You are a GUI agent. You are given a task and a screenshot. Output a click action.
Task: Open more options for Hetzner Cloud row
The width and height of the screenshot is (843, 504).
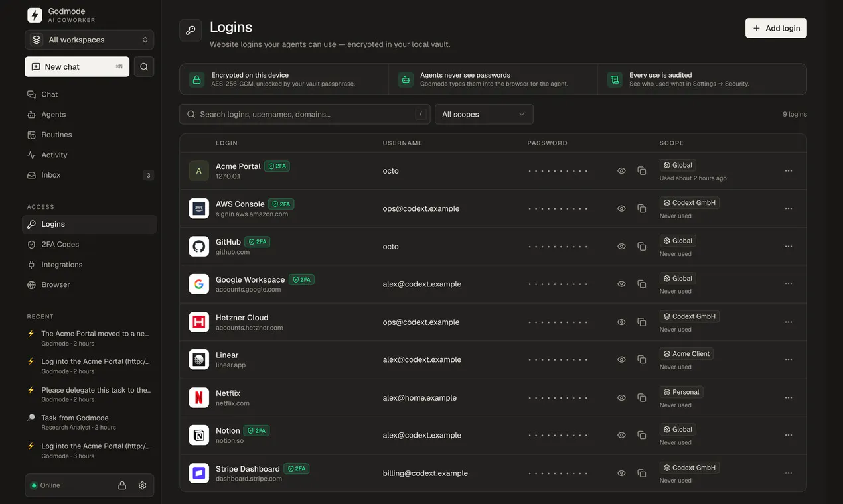pyautogui.click(x=789, y=322)
